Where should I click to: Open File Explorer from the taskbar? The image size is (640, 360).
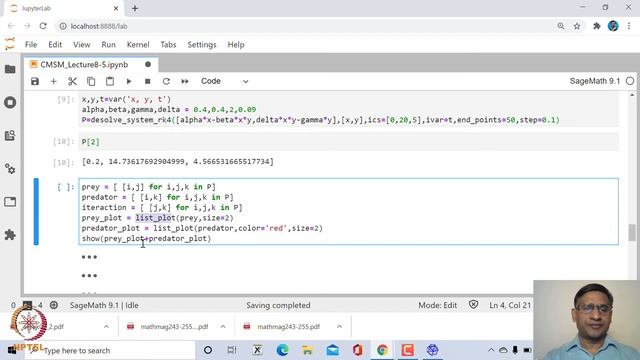click(x=307, y=350)
